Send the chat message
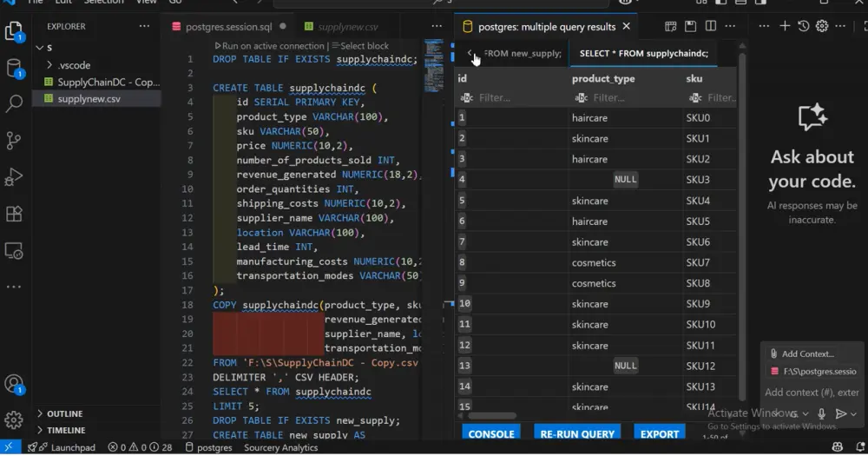 coord(841,414)
